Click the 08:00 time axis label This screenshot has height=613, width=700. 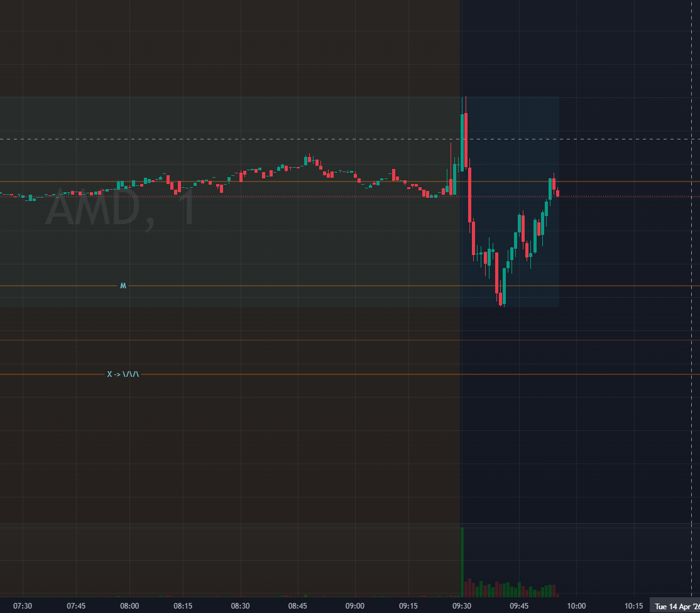click(129, 606)
